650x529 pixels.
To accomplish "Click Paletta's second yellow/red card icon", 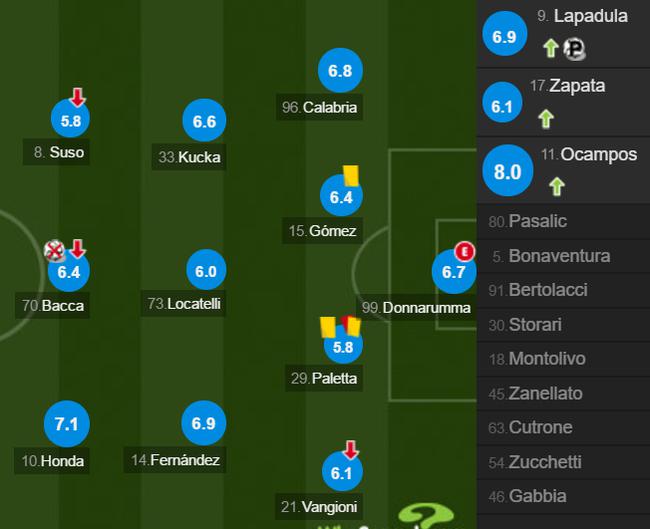I will click(347, 325).
